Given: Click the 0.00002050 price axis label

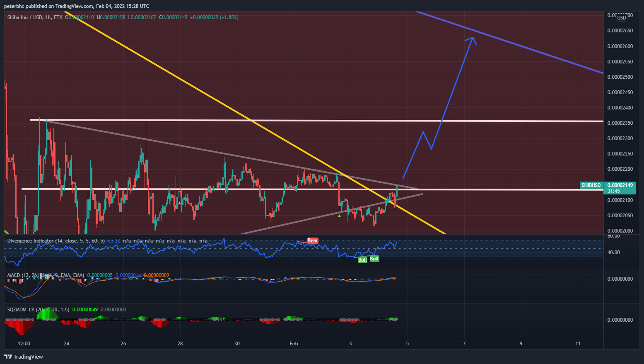Looking at the screenshot, I should 620,216.
